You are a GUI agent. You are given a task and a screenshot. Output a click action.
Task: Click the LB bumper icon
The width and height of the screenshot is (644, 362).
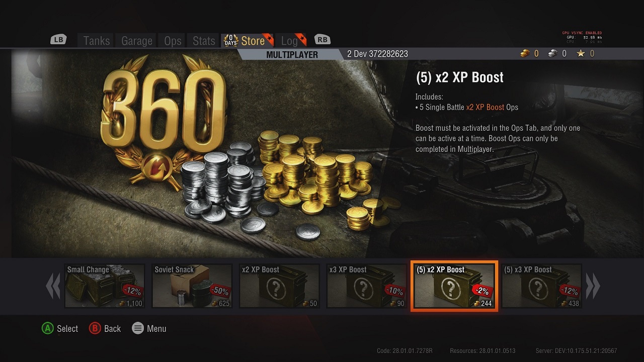click(58, 40)
